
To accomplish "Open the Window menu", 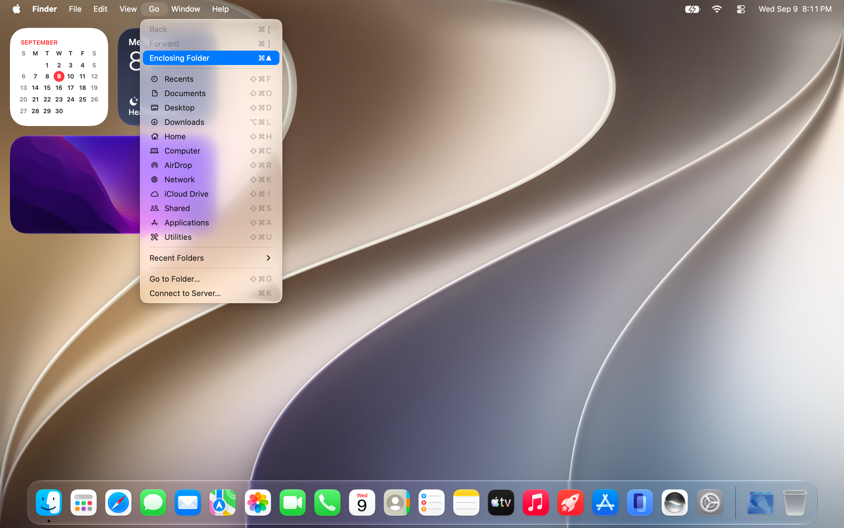I will coord(186,9).
